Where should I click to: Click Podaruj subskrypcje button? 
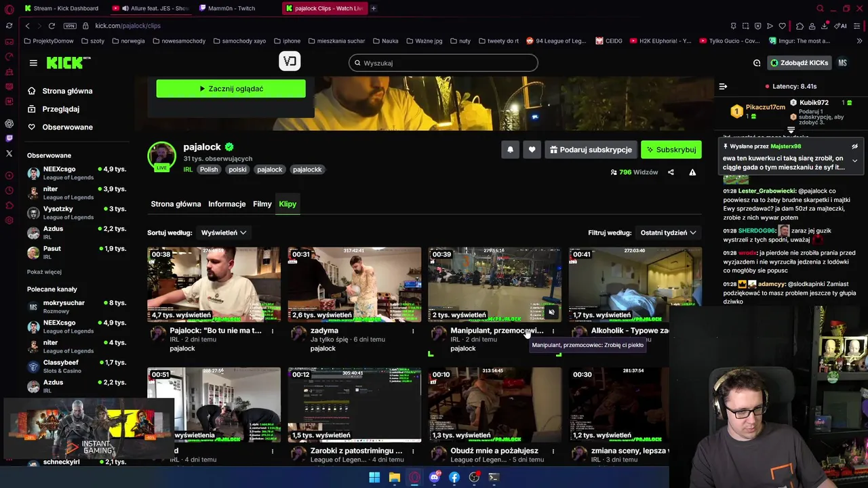point(591,150)
